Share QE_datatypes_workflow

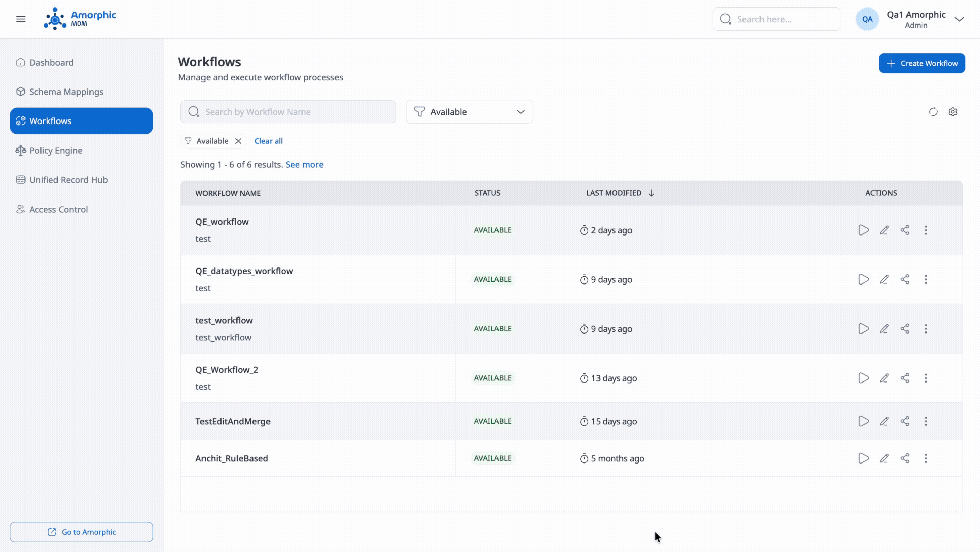coord(905,280)
